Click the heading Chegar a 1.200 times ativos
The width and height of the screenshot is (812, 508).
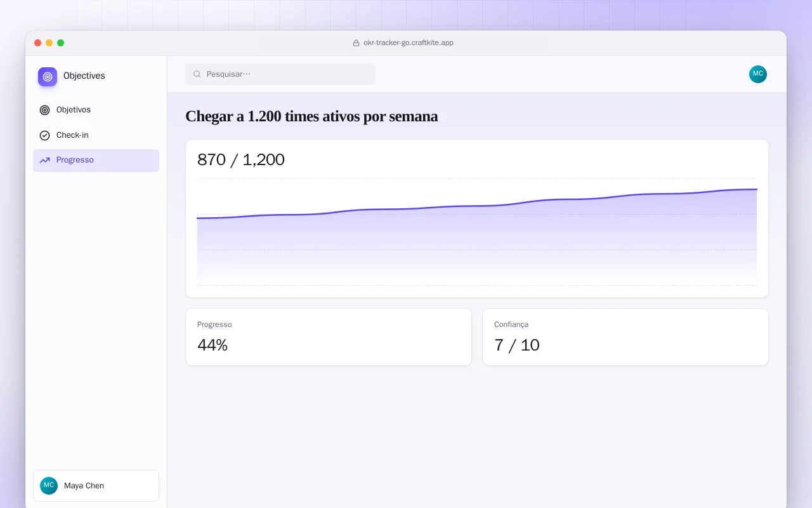(311, 116)
